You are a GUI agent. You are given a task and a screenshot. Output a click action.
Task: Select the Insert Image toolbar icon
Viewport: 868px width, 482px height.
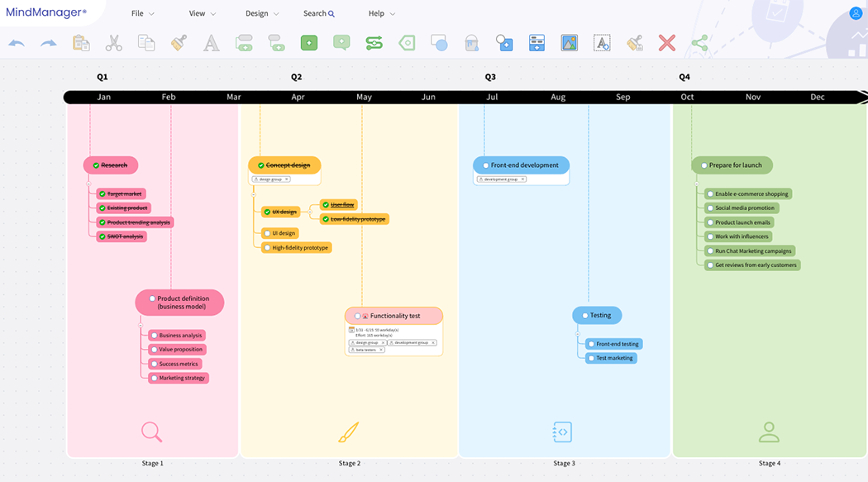click(x=569, y=42)
